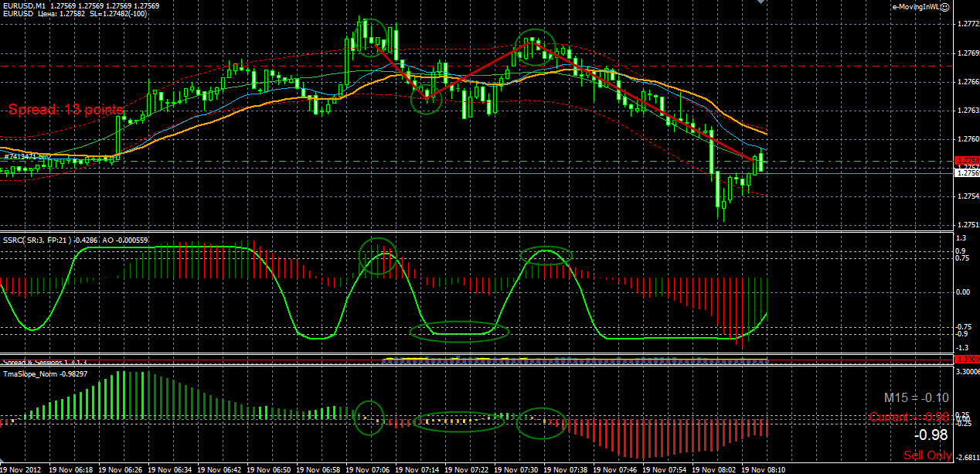The image size is (980, 474).
Task: Click the 19 Nov 07:14 time label
Action: (x=417, y=469)
